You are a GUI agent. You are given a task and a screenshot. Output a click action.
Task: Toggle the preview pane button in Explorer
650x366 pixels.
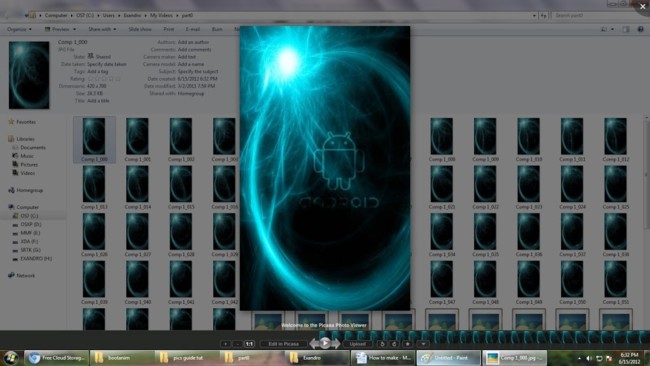pyautogui.click(x=626, y=29)
